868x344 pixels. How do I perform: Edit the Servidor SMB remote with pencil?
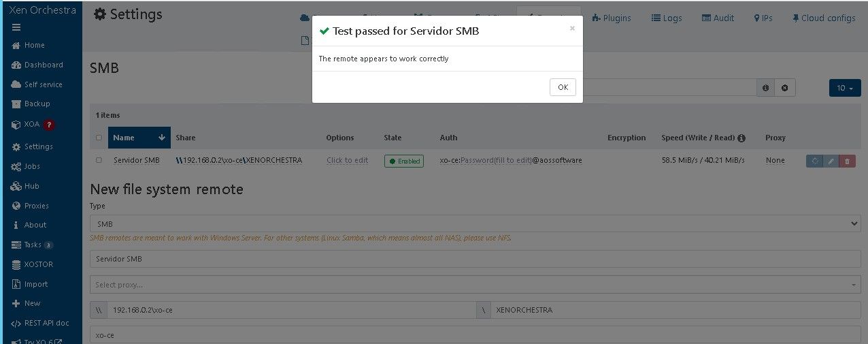(831, 161)
